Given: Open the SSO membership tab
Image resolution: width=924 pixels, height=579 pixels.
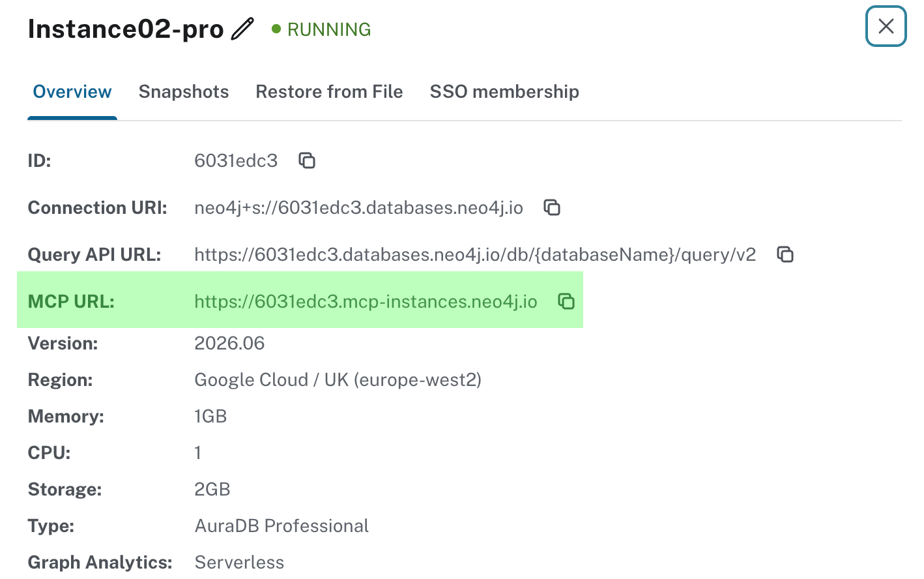Looking at the screenshot, I should (504, 92).
